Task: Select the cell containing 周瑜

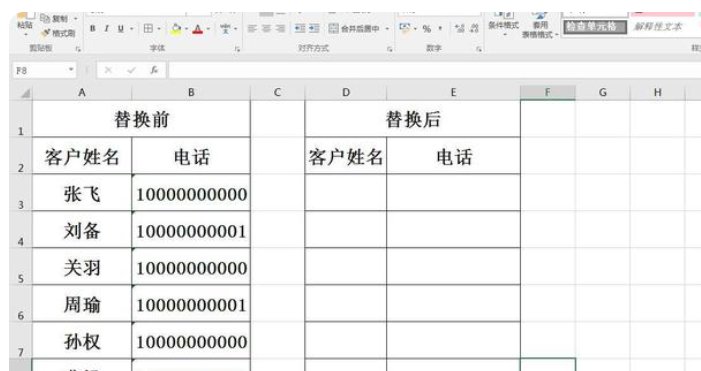Action: (x=82, y=304)
